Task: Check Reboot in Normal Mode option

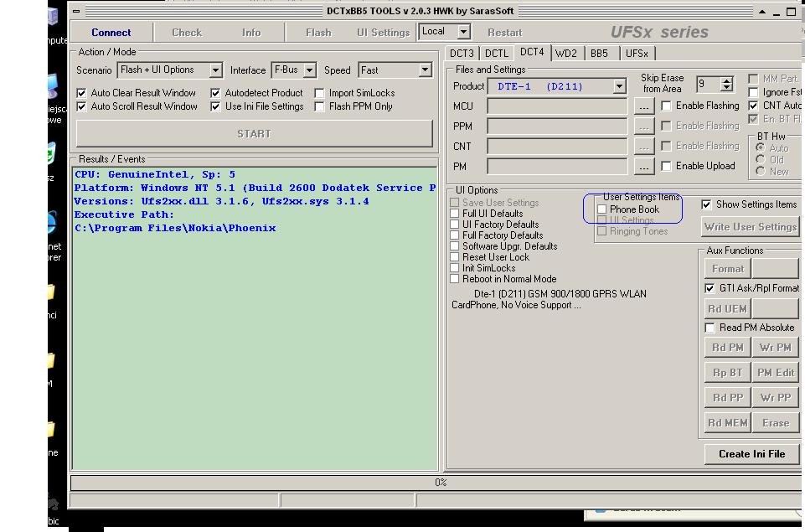Action: click(454, 279)
